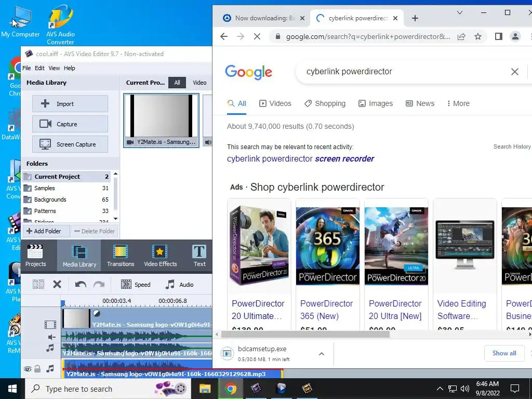Viewport: 532px width, 399px height.
Task: Select the Samples folder
Action: click(x=67, y=188)
